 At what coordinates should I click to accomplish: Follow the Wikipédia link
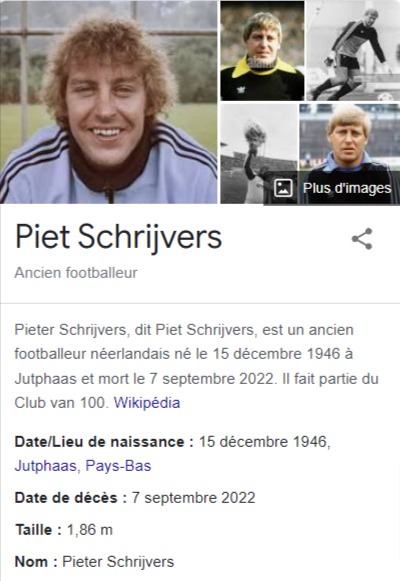click(147, 403)
